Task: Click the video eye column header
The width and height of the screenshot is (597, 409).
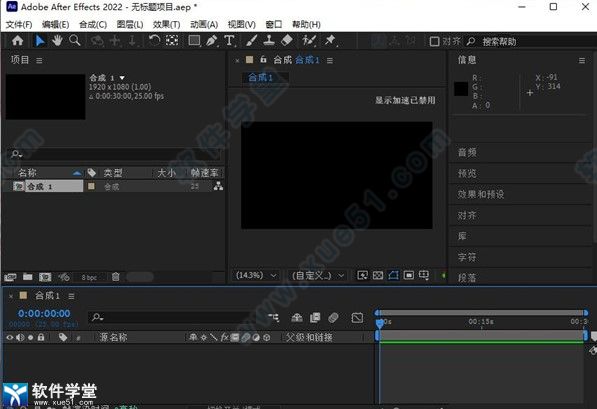Action: pos(10,337)
